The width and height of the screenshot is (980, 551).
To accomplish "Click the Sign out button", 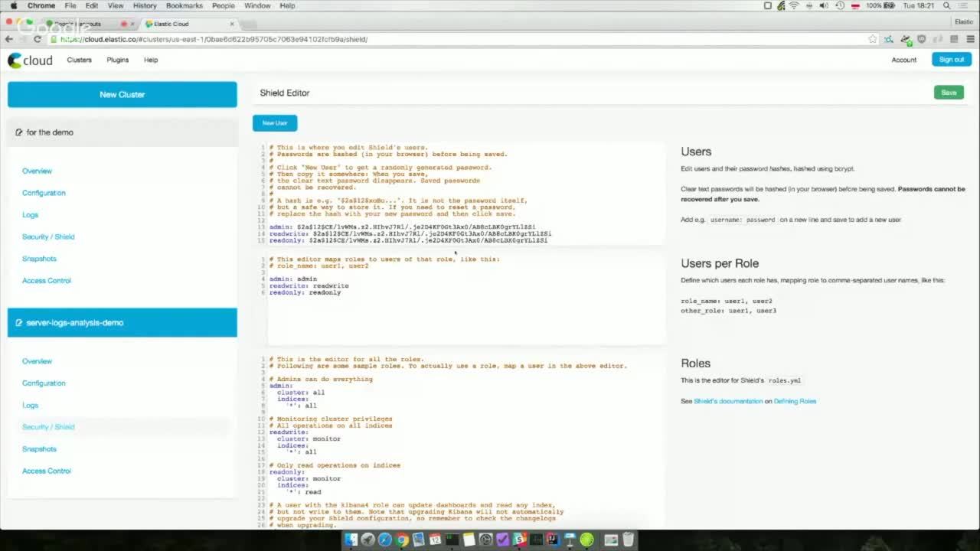I will click(952, 60).
